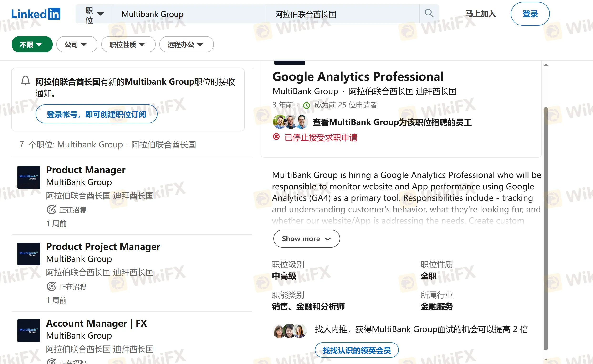
Task: Click 查看MultiBank Group为该职位招聘的员工 link
Action: pyautogui.click(x=392, y=122)
